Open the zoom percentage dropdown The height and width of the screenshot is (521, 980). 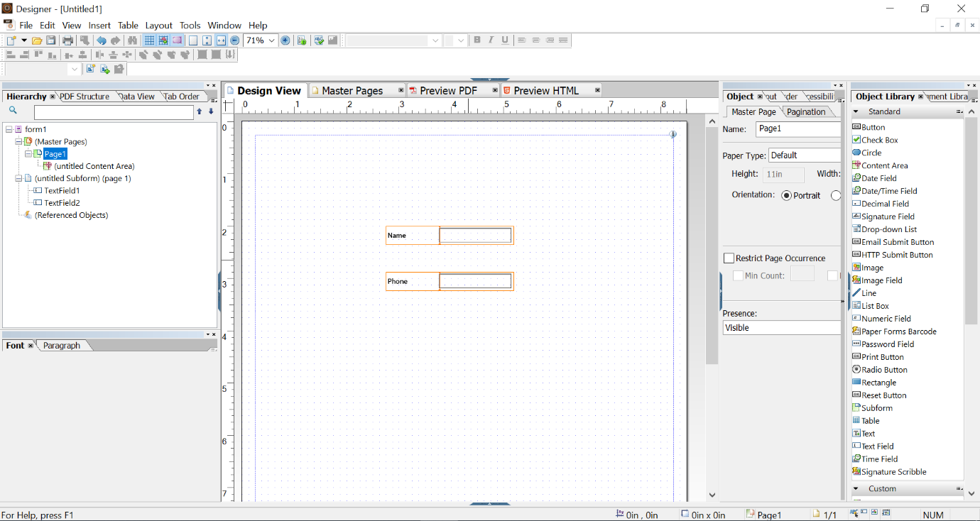(271, 40)
